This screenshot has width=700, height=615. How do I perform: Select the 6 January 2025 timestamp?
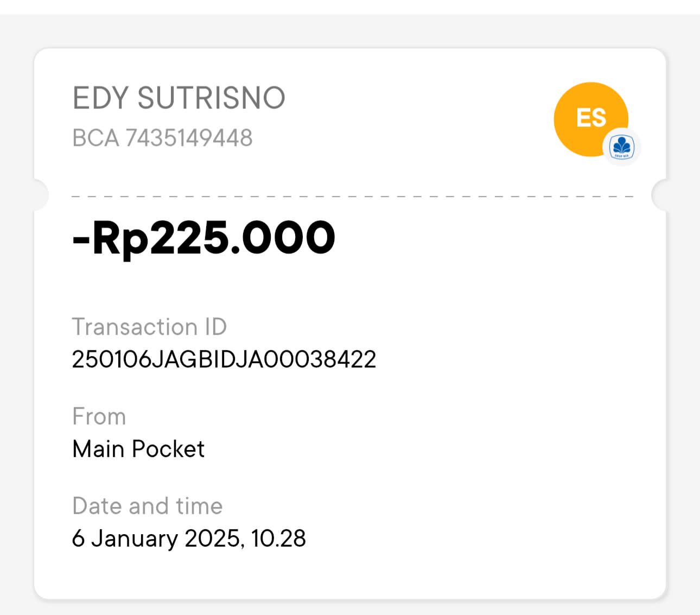(155, 538)
